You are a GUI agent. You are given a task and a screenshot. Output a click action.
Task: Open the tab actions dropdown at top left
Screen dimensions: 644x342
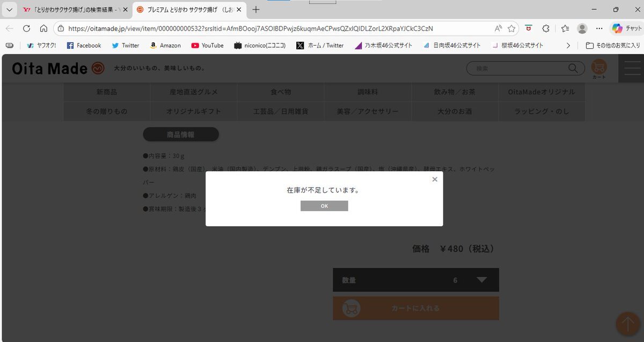tap(9, 10)
